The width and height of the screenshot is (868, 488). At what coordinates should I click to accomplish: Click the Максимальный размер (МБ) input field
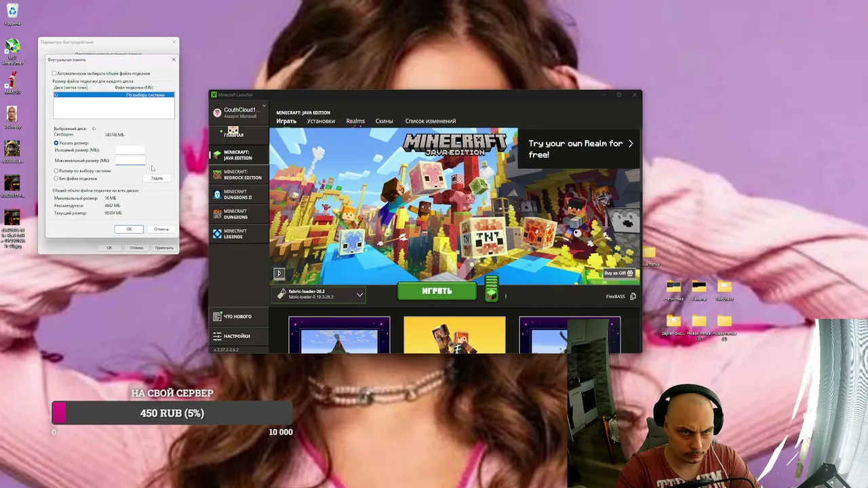click(130, 161)
